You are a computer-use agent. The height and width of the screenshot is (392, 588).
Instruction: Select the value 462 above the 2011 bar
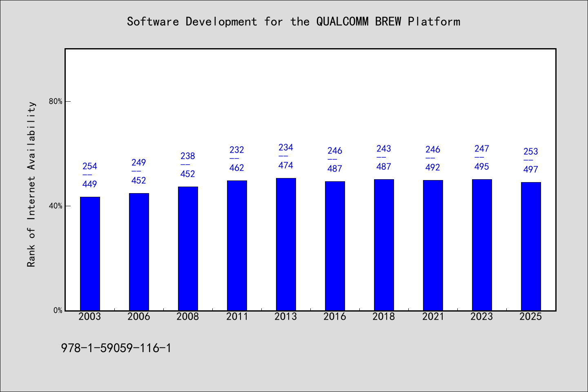pyautogui.click(x=237, y=168)
